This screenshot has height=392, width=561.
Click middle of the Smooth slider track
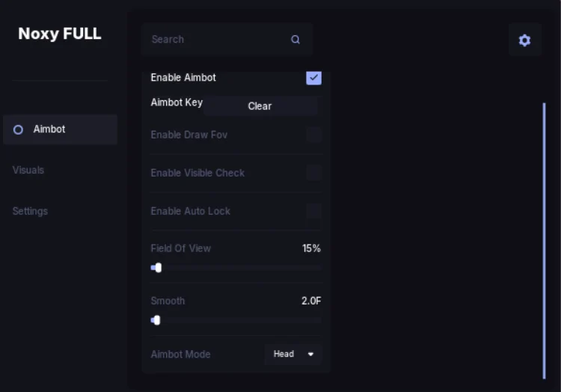[x=236, y=320]
